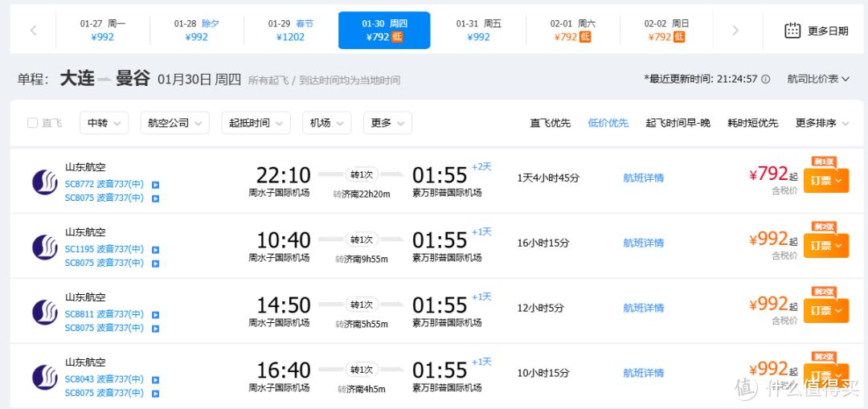The image size is (868, 409).
Task: Click the previous dates left arrow
Action: (33, 31)
